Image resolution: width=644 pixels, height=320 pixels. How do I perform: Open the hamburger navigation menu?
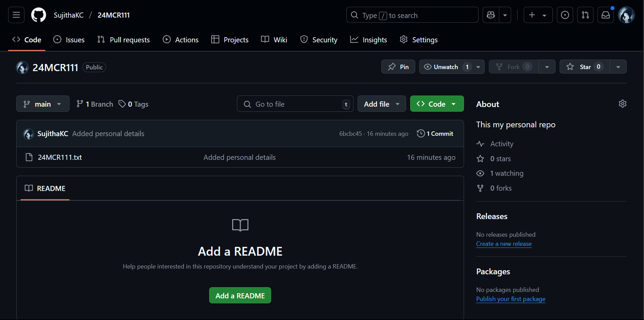pyautogui.click(x=16, y=15)
